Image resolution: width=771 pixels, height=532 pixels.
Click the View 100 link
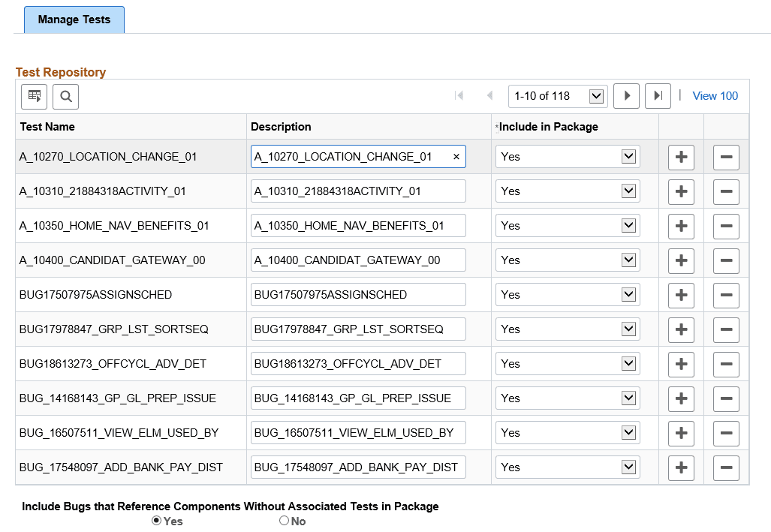click(715, 96)
